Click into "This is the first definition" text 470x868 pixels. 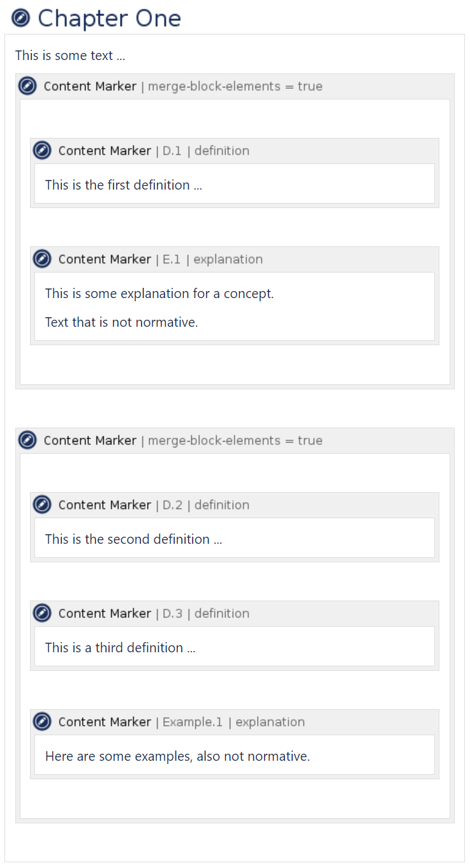[x=123, y=185]
